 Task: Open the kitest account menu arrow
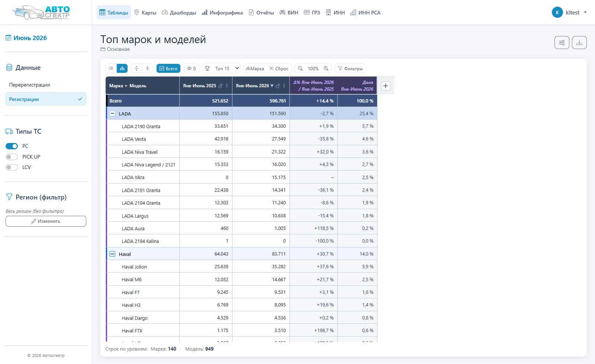tap(585, 12)
